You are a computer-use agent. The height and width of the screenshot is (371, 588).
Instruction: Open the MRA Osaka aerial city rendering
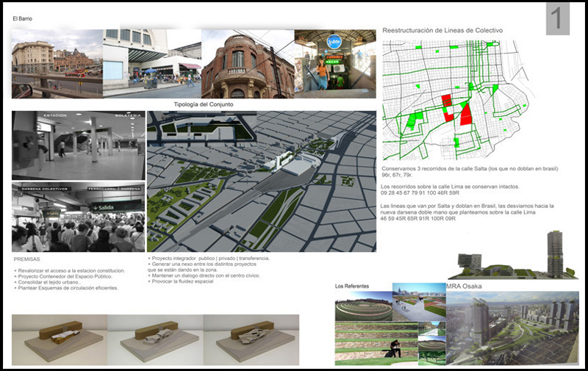tap(512, 328)
